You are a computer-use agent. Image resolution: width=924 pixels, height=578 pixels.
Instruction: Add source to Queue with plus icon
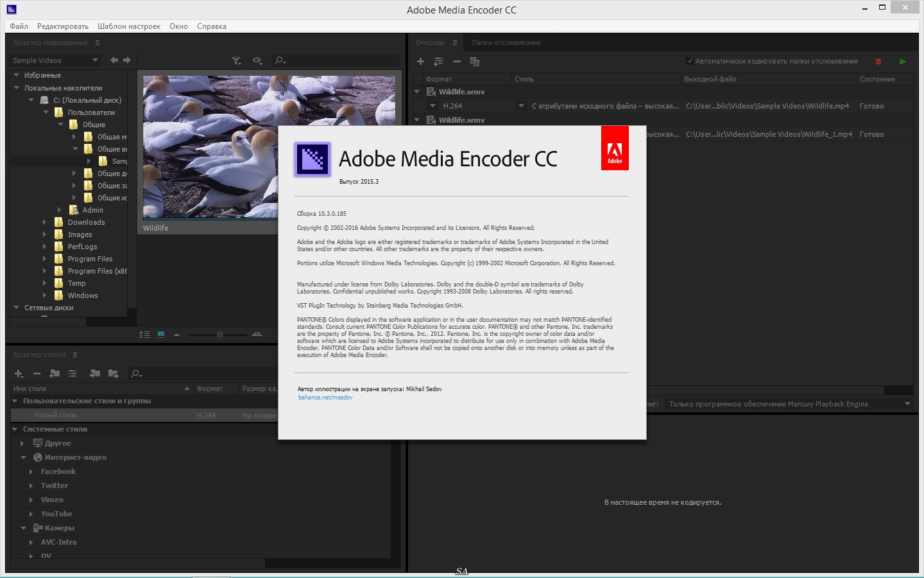420,62
